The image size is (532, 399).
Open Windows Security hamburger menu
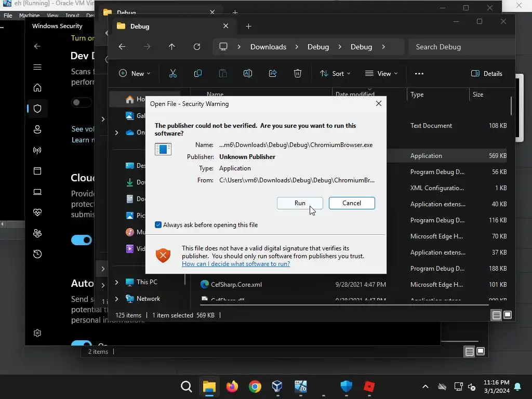[37, 67]
